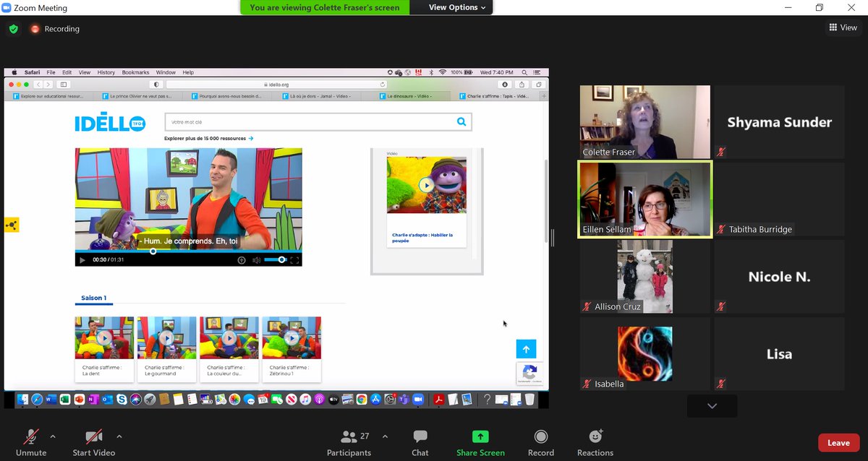Toggle the Safari sidebar button
The height and width of the screenshot is (461, 868).
pyautogui.click(x=64, y=84)
